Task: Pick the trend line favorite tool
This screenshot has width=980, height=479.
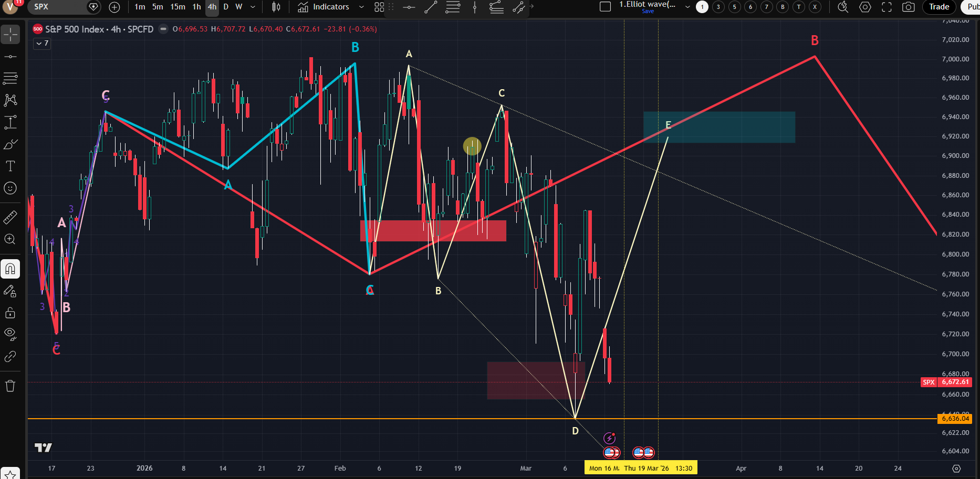Action: tap(431, 7)
